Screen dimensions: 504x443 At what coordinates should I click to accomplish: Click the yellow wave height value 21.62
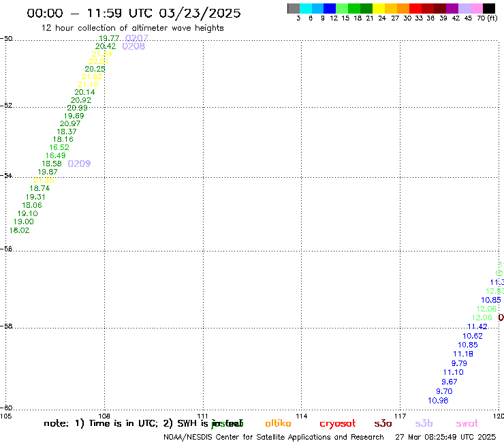click(92, 76)
